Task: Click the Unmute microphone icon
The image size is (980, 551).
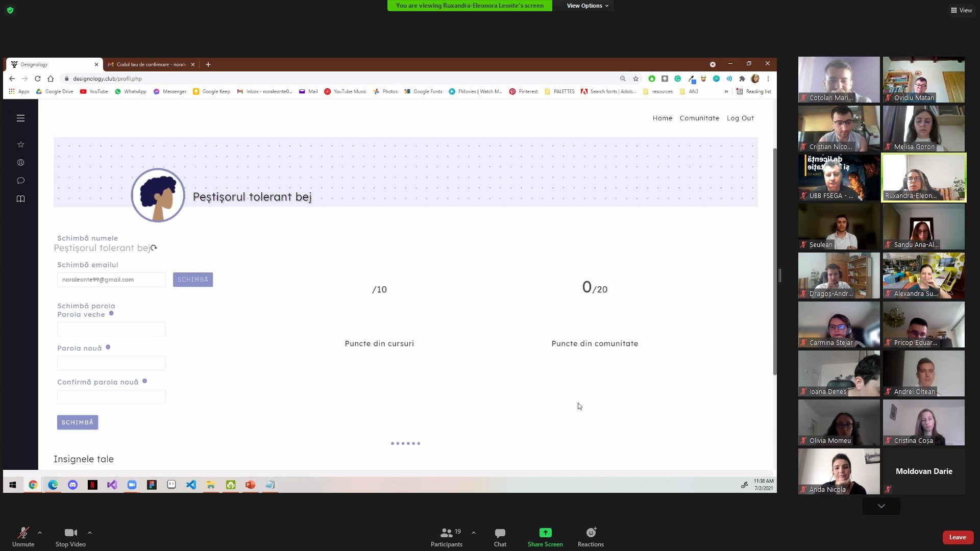Action: 23,533
